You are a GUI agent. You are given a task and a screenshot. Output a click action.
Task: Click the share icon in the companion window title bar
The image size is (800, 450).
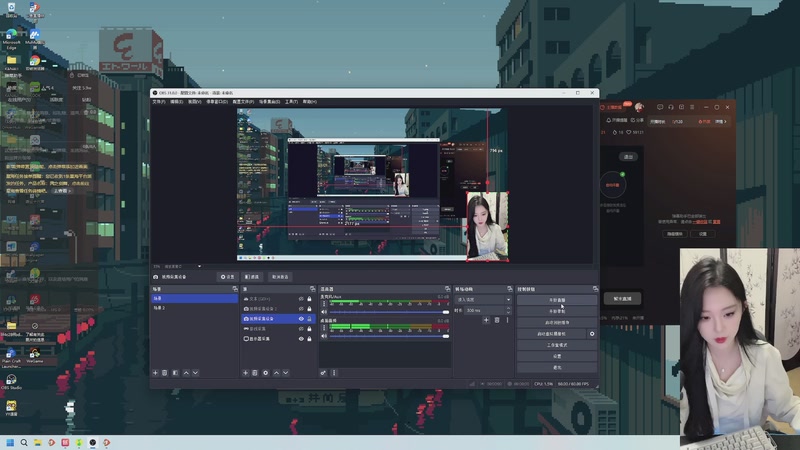pos(681,107)
